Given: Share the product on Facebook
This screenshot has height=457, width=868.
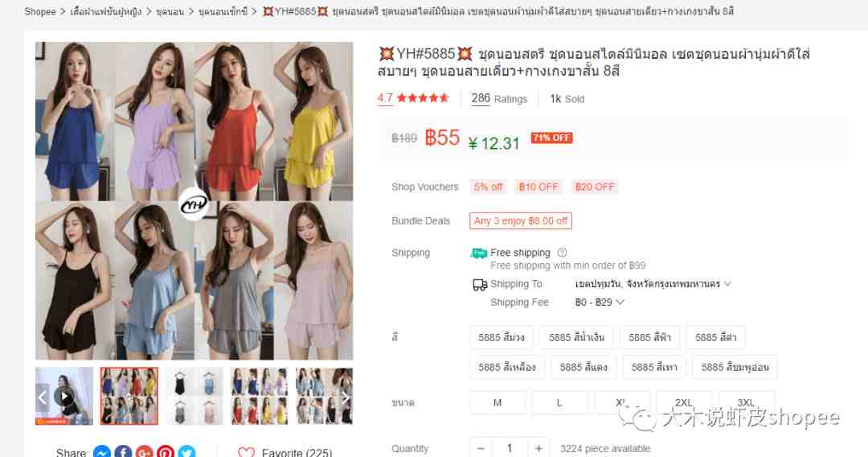Looking at the screenshot, I should [x=123, y=452].
